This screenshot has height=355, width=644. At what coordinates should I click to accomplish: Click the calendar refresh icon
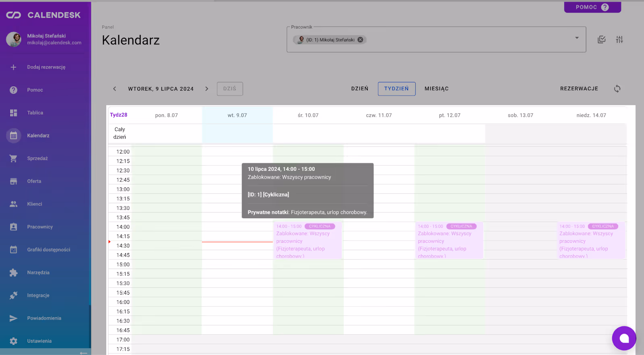click(x=617, y=89)
